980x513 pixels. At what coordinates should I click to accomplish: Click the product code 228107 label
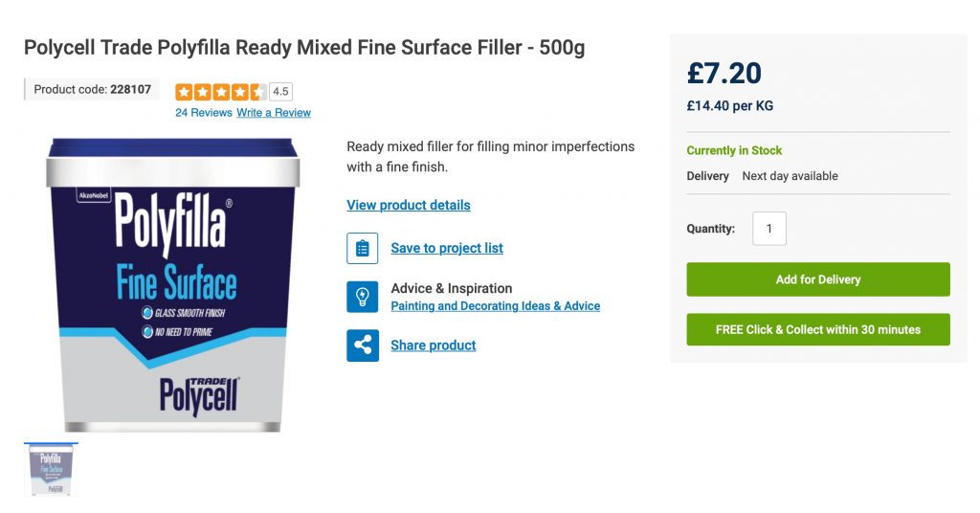tap(92, 90)
